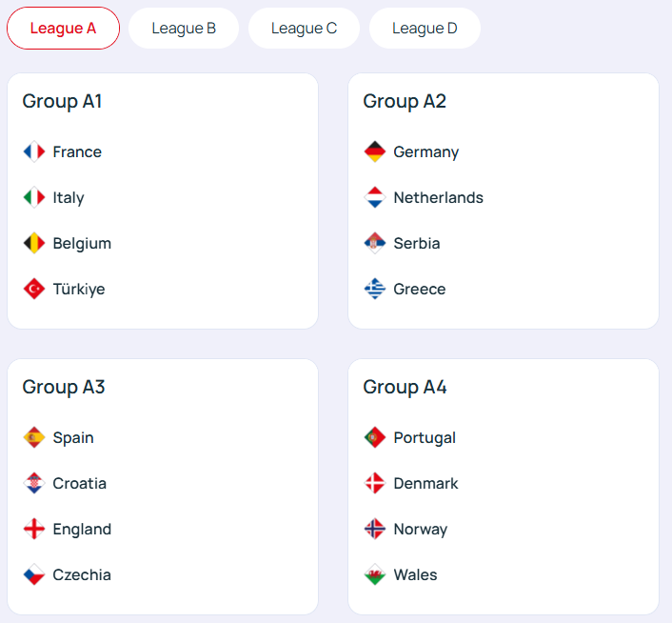Viewport: 672px width, 623px height.
Task: Select the League D tab
Action: click(425, 28)
